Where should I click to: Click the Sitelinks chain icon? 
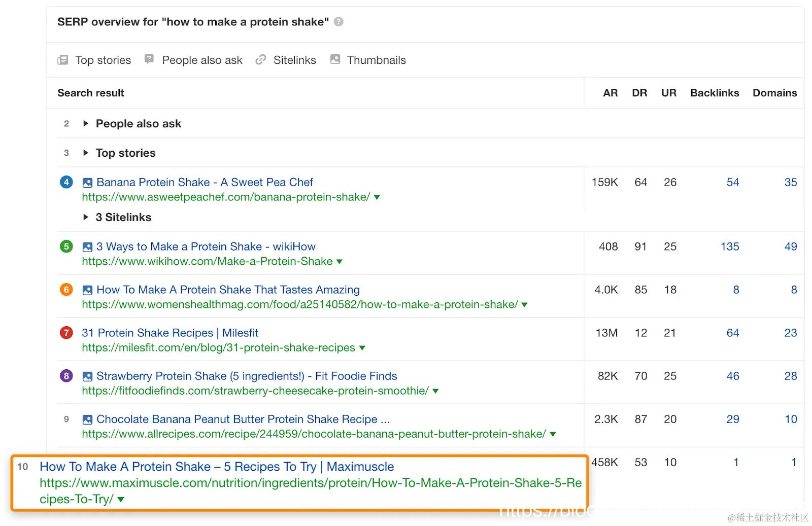261,60
